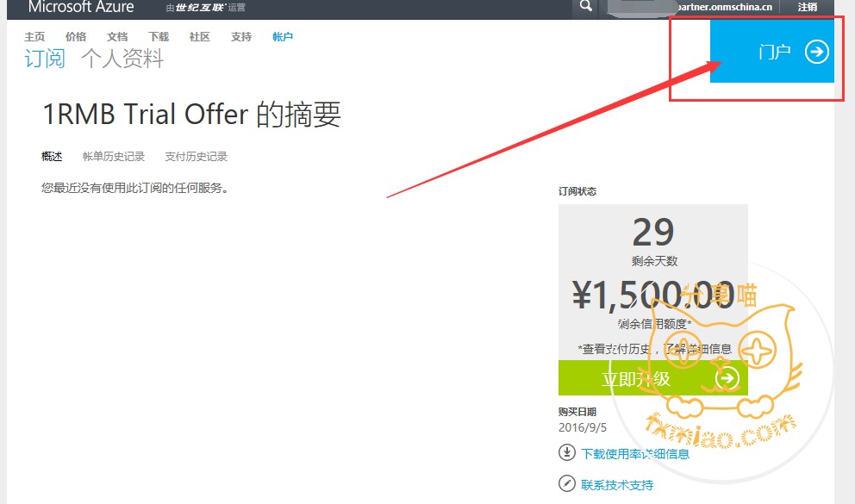Click the arrow icon on 立即升级 button
Screen dimensions: 855x504
click(x=727, y=378)
